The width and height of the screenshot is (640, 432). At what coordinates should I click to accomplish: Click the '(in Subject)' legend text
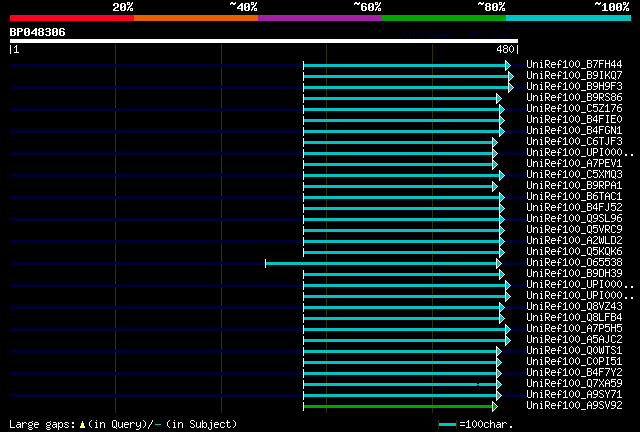(x=201, y=424)
